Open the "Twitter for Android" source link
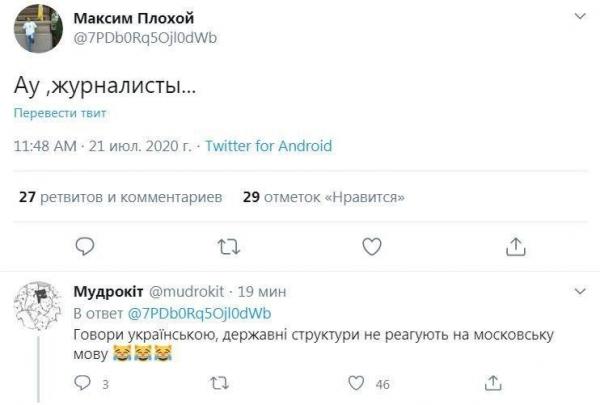Viewport: 600px width, 405px height. tap(268, 146)
